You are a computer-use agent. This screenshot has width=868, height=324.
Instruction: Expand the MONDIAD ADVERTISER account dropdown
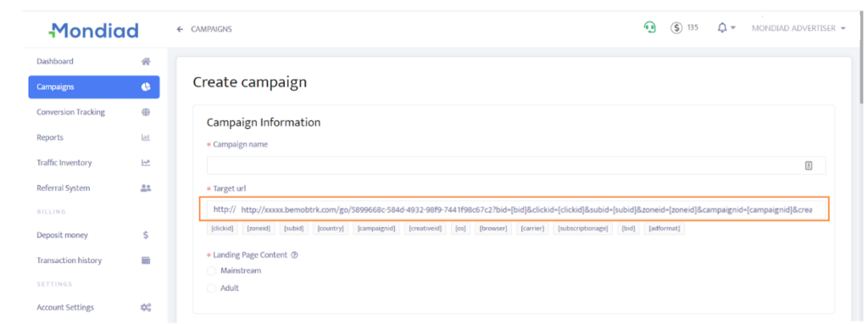click(x=798, y=28)
